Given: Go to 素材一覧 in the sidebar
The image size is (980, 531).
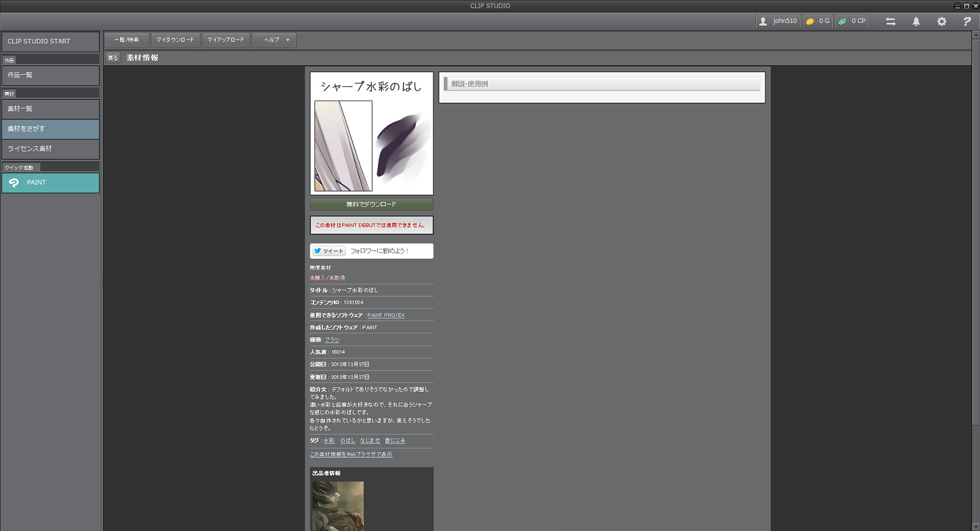Looking at the screenshot, I should click(x=50, y=109).
